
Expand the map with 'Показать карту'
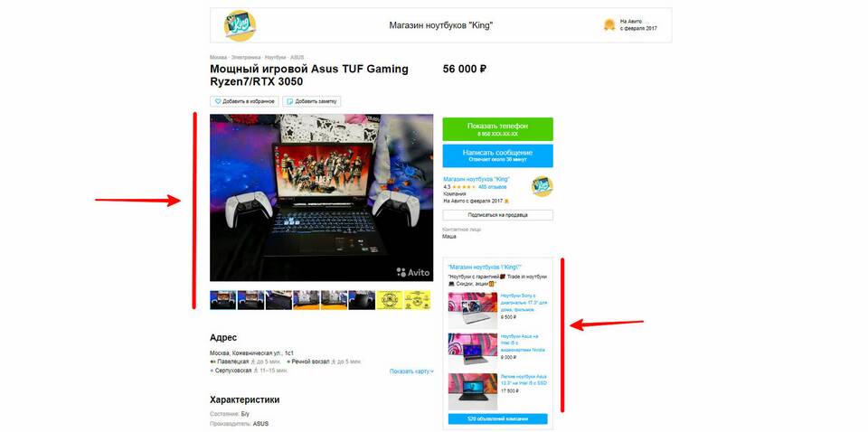pyautogui.click(x=411, y=371)
